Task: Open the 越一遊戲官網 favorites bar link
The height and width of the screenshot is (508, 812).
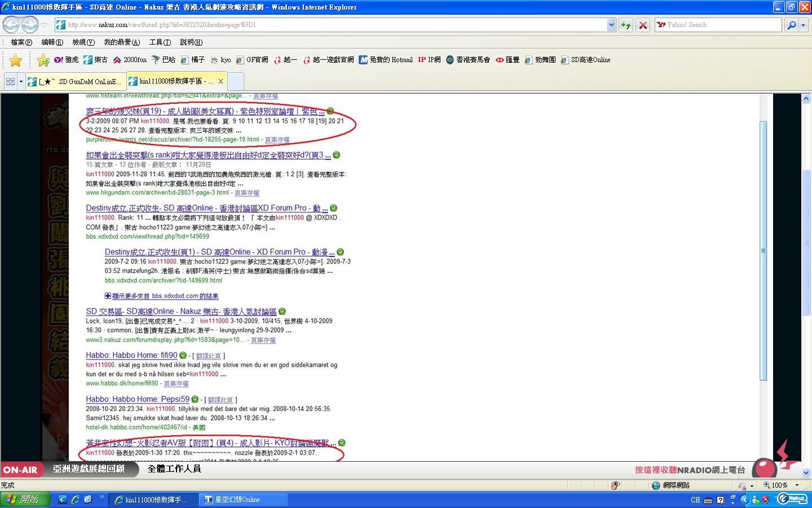Action: click(328, 60)
